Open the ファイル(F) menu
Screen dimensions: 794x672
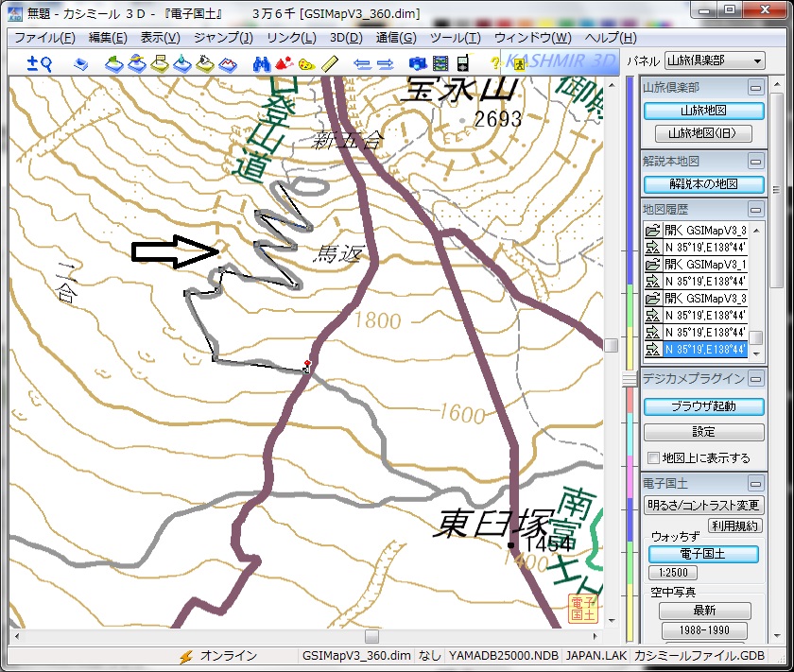pos(44,38)
